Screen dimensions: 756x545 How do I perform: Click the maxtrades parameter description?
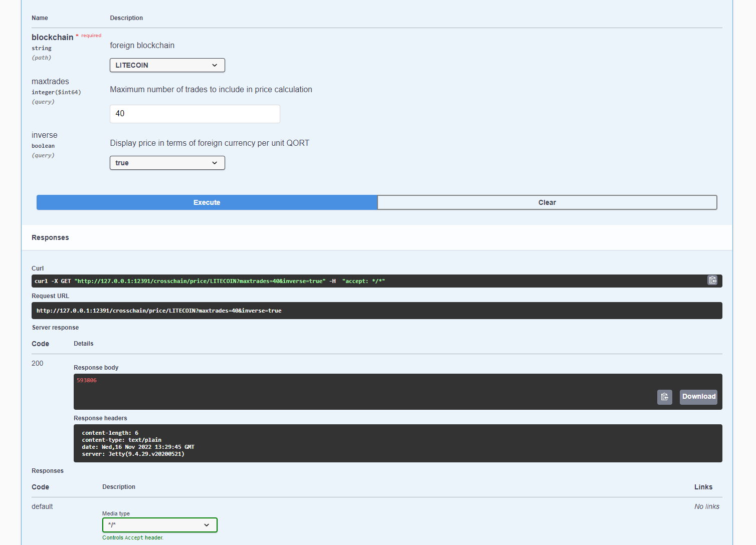pos(211,90)
